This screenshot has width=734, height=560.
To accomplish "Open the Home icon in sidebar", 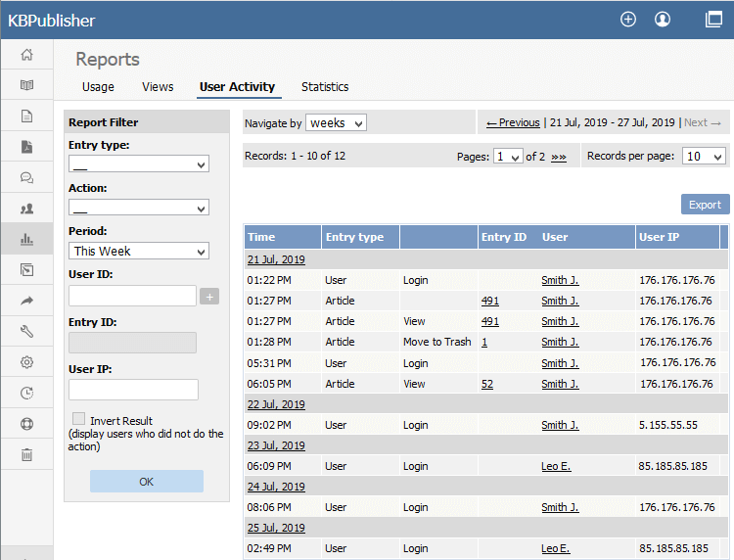I will pyautogui.click(x=26, y=54).
